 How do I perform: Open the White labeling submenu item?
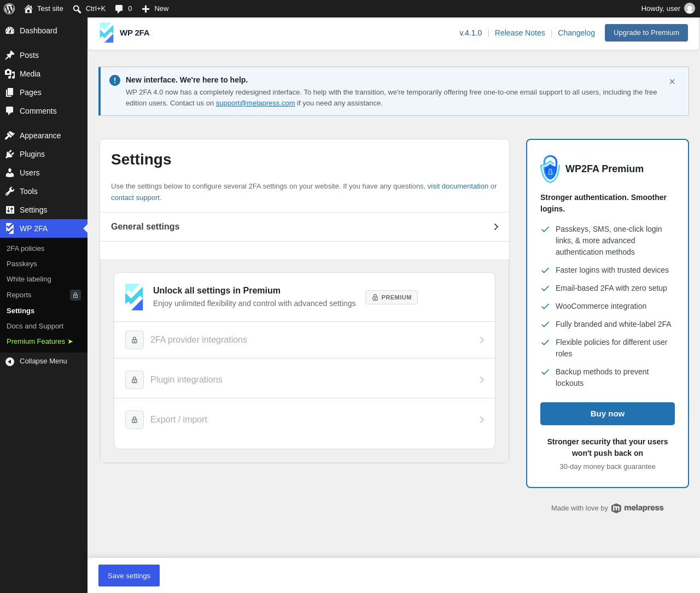coord(44,279)
